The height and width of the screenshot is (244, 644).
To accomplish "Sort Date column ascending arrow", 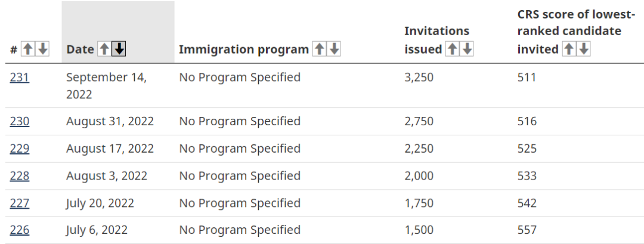I will tap(104, 50).
